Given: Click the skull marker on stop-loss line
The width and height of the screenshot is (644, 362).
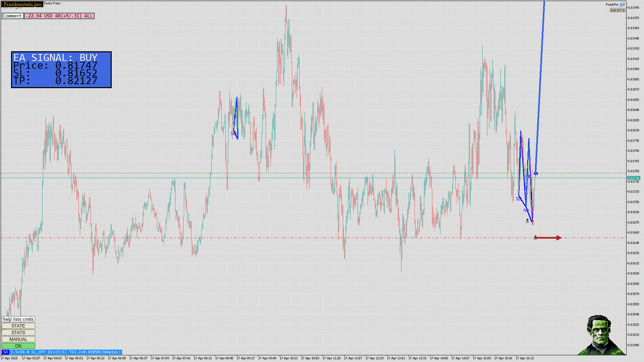Looking at the screenshot, I should [535, 238].
